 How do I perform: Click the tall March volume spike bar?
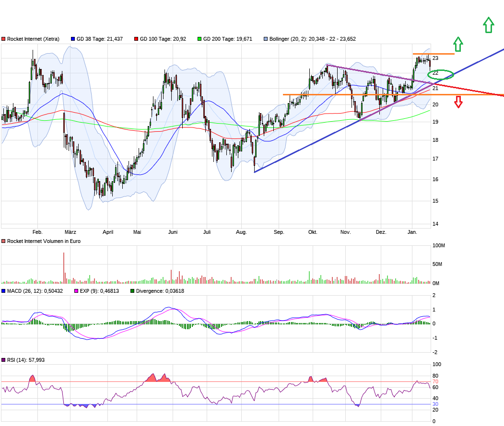64,268
